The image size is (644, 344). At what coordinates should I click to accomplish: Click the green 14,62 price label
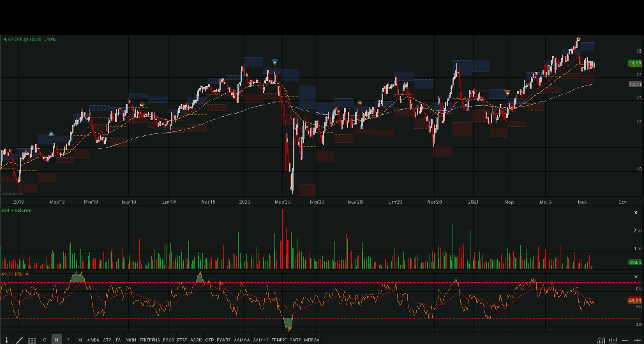(634, 63)
